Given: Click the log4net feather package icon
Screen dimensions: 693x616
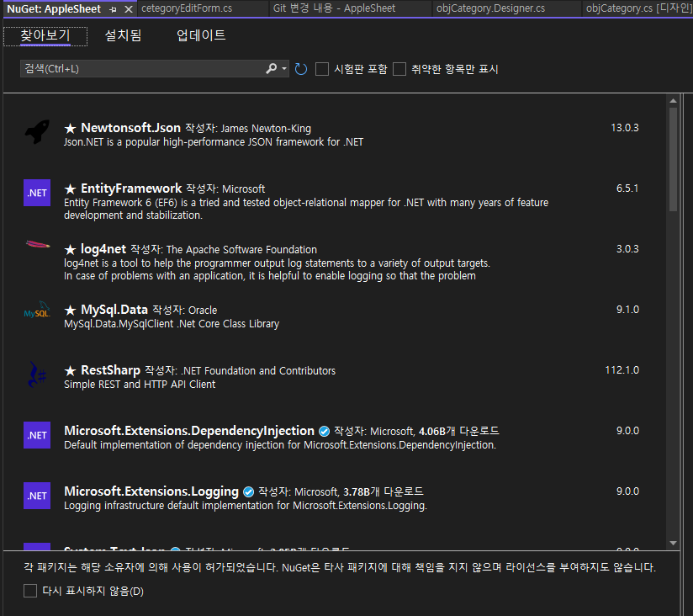Looking at the screenshot, I should pyautogui.click(x=38, y=244).
